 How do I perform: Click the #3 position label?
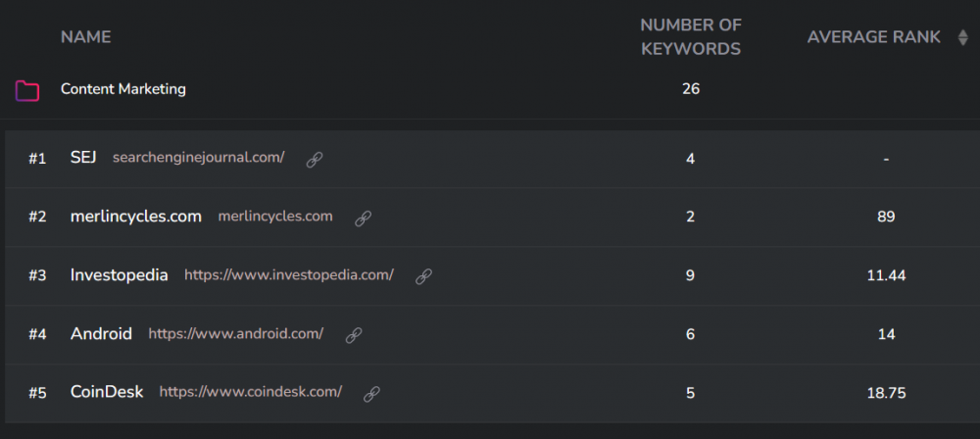coord(37,275)
